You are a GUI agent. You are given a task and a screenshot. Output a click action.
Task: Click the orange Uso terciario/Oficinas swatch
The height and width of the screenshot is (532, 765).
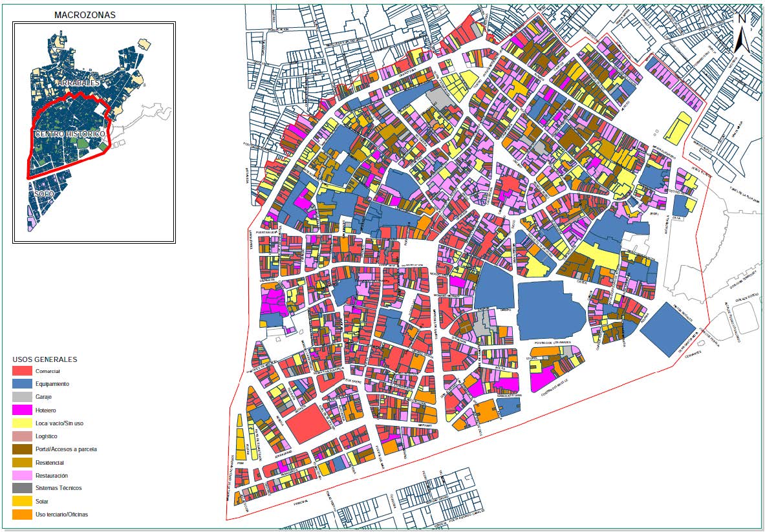(22, 515)
